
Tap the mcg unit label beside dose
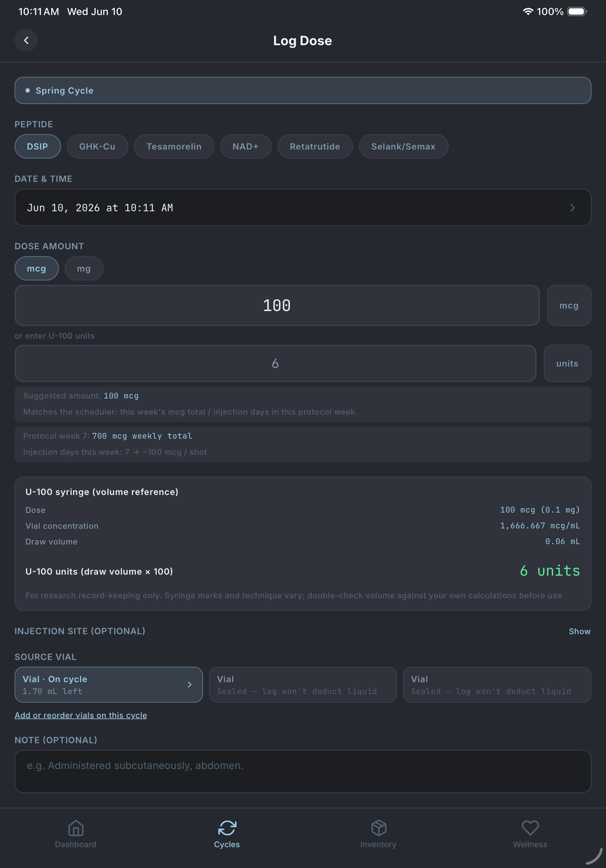pos(569,305)
